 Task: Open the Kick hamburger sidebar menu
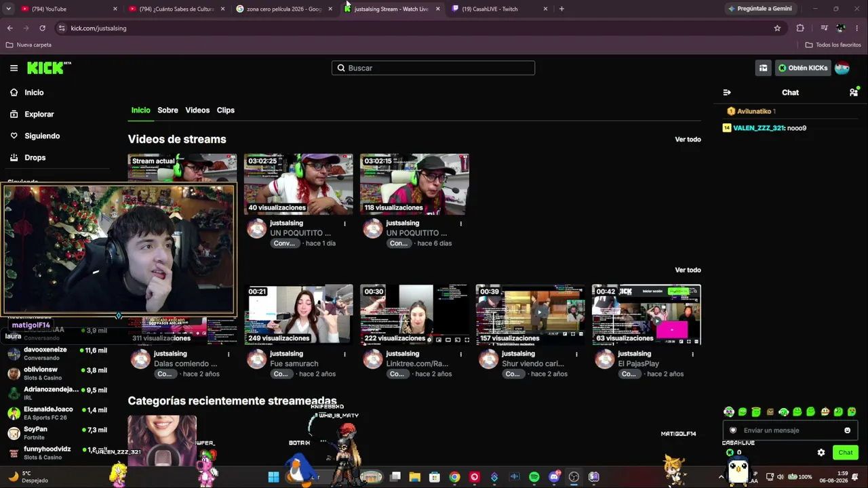tap(14, 68)
